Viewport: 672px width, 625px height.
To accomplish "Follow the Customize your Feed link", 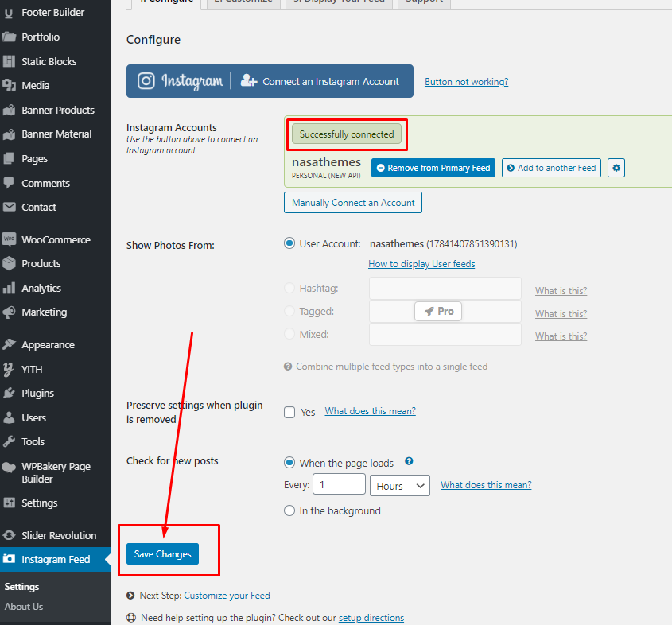I will (227, 596).
